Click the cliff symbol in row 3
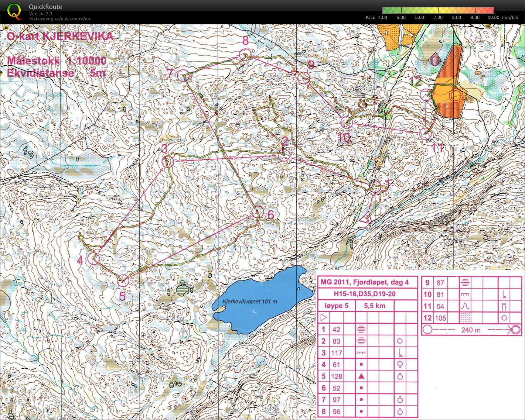This screenshot has width=525, height=420. [361, 353]
